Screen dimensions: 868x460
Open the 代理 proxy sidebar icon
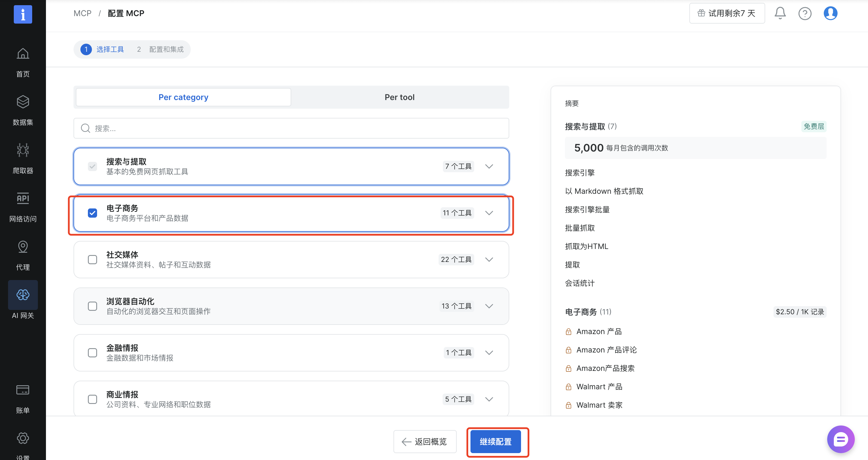click(x=23, y=247)
